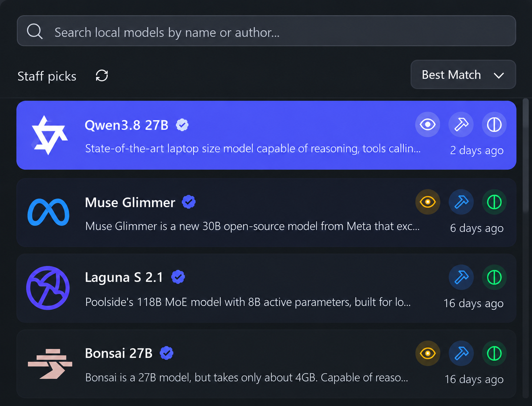Open the Best Match sort dropdown
Screen dimensions: 532x406
tap(463, 74)
